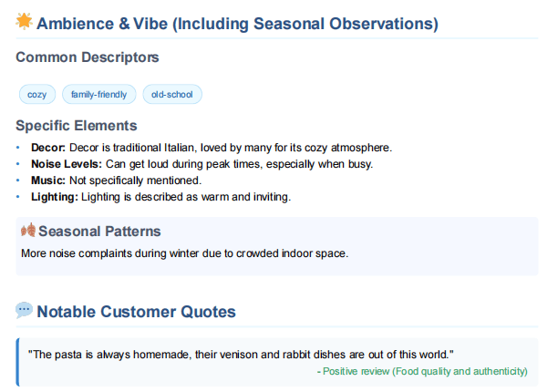Screen dimensions: 558x392
Task: Click the homemade pasta customer quote
Action: (241, 355)
